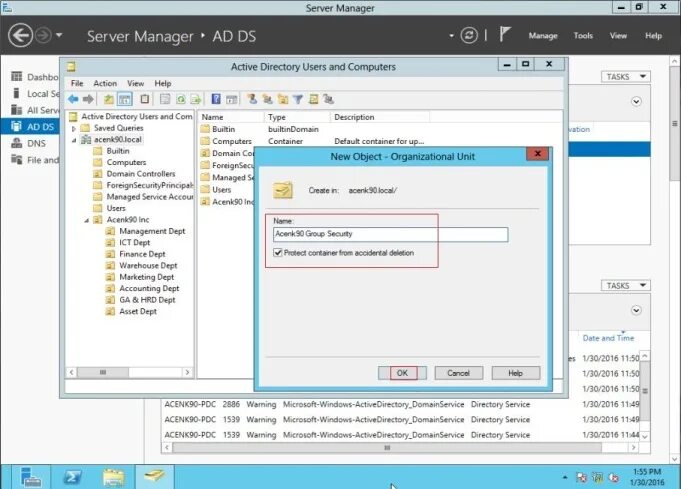Open the upper TASKS dropdown
Screen dimensions: 681x489
[625, 77]
